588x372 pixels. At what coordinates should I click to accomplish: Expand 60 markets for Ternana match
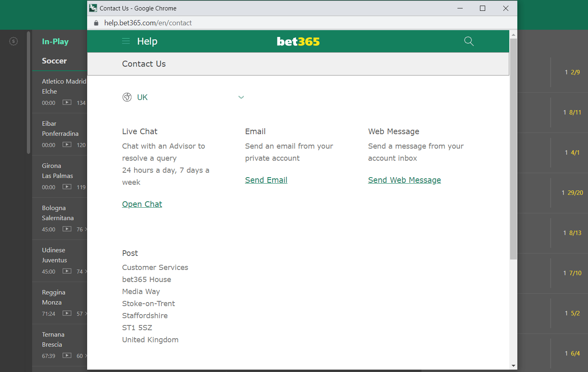coord(82,356)
